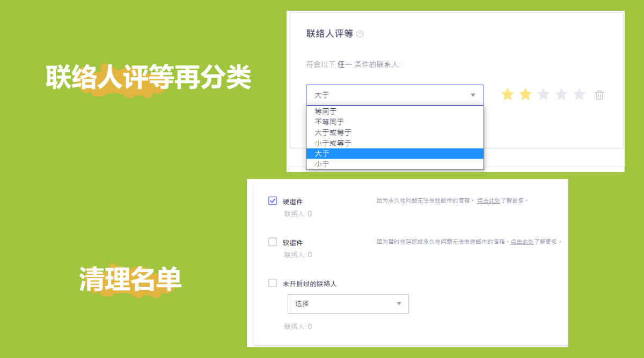This screenshot has height=358, width=644.
Task: Delete the rating condition with trash icon
Action: pos(599,95)
